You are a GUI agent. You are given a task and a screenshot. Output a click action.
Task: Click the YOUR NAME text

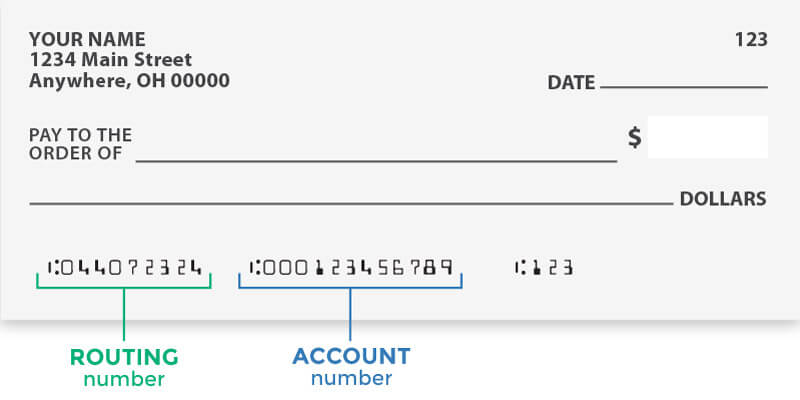pyautogui.click(x=87, y=39)
